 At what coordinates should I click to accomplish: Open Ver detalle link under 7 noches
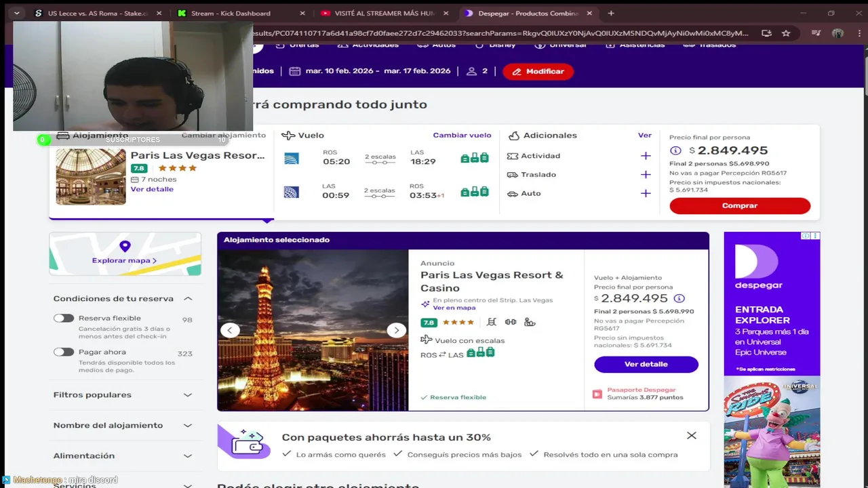pyautogui.click(x=152, y=189)
